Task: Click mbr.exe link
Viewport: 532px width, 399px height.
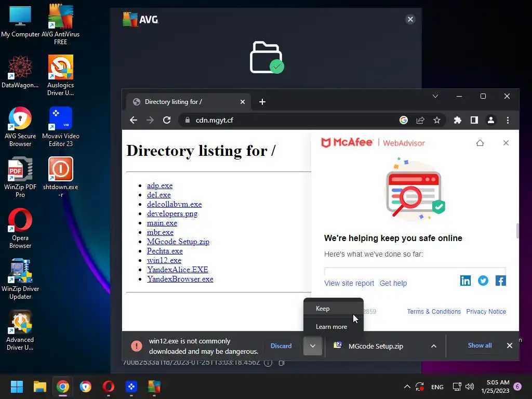Action: click(160, 232)
